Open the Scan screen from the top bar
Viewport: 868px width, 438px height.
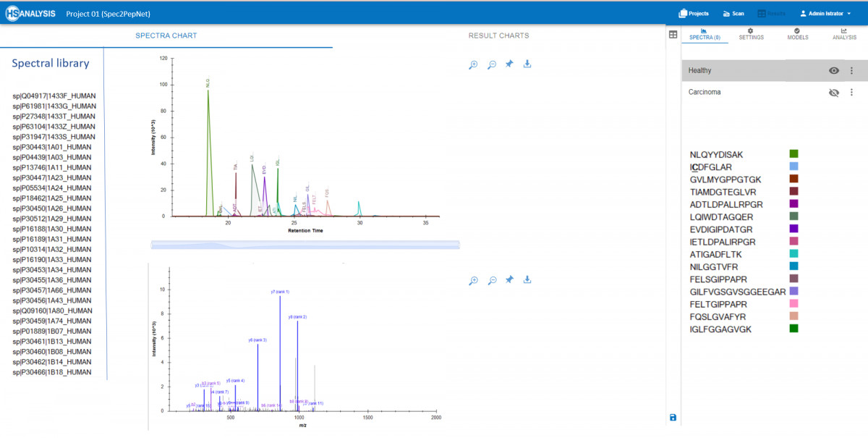(x=733, y=12)
